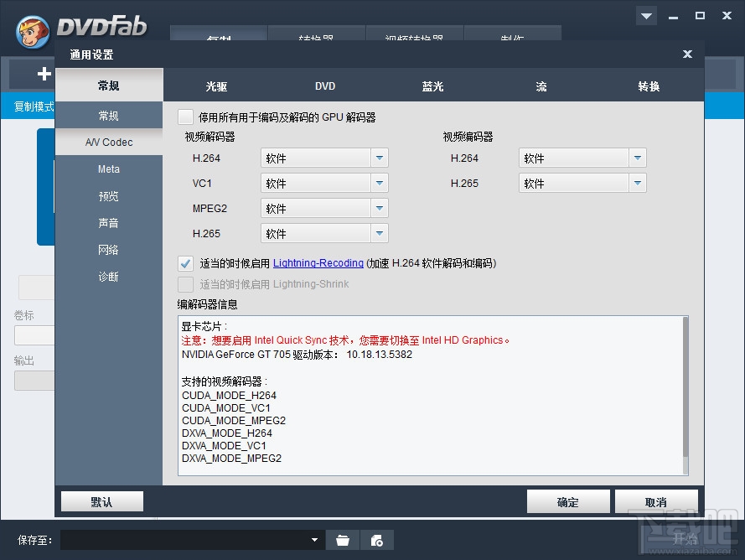Click the 确定 confirm button
Viewport: 745px width, 560px height.
click(568, 500)
